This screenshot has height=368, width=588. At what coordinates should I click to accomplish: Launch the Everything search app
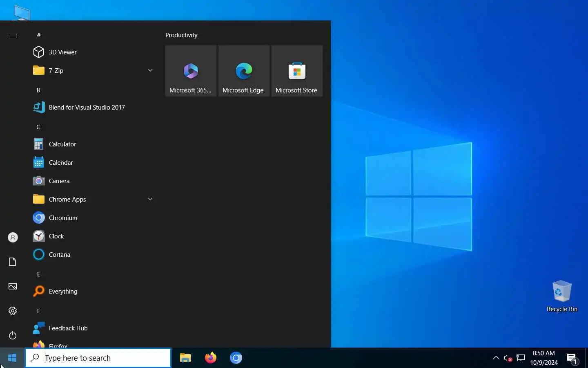coord(93,291)
